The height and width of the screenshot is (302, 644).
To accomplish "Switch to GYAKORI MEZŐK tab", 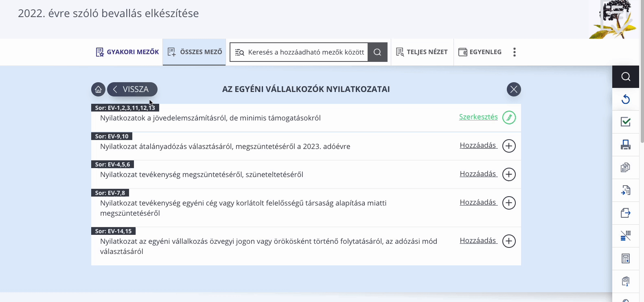I will (x=127, y=52).
